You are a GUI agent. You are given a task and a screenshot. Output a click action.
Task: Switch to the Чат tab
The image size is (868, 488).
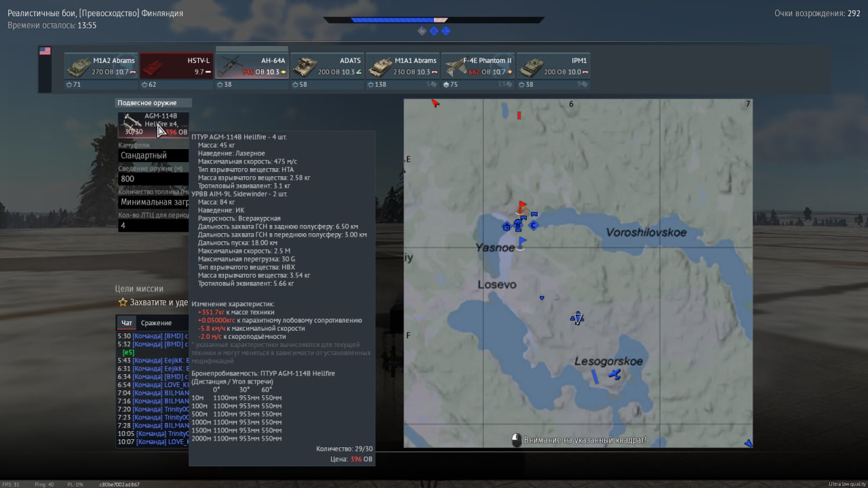[126, 323]
